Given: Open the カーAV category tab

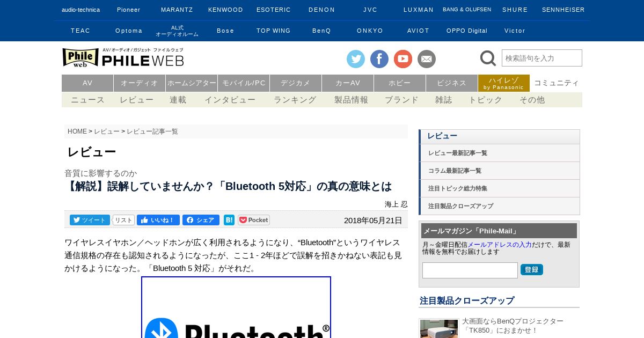Looking at the screenshot, I should (x=348, y=83).
